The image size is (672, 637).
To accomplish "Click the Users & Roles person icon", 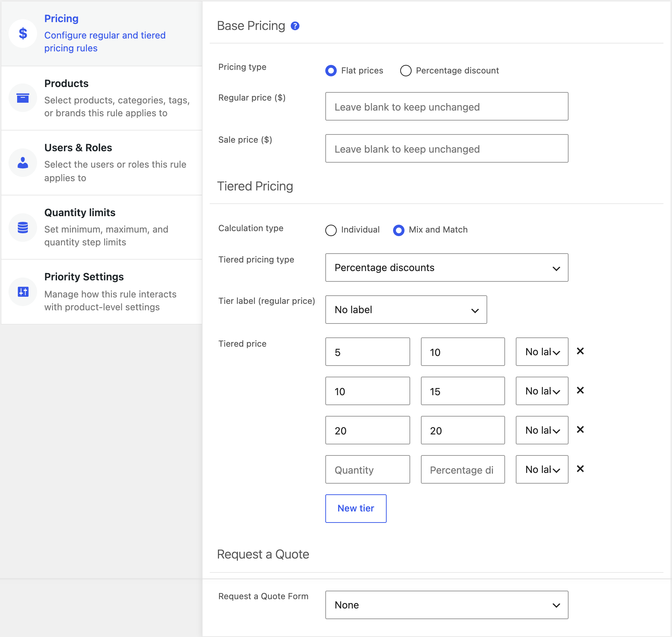I will point(23,163).
